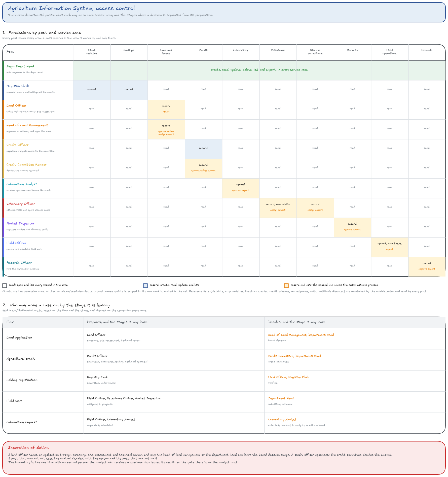The width and height of the screenshot is (448, 477).
Task: Click the orange "record and act" legend swatch
Action: [286, 286]
